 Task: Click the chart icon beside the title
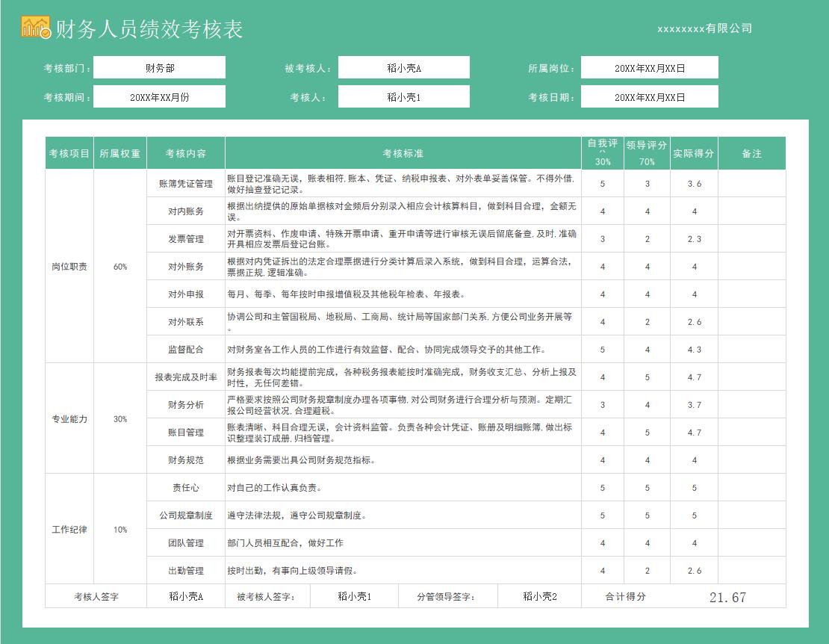[35, 28]
